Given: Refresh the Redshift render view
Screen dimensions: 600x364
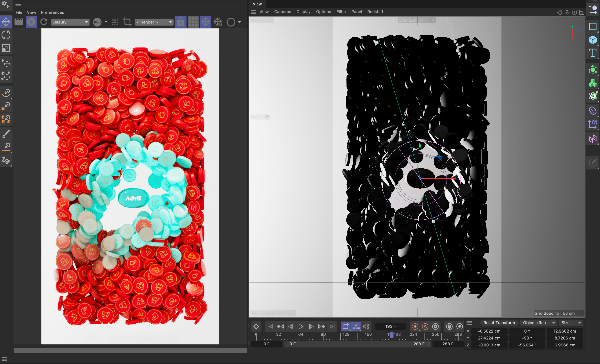Looking at the screenshot, I should click(x=44, y=22).
